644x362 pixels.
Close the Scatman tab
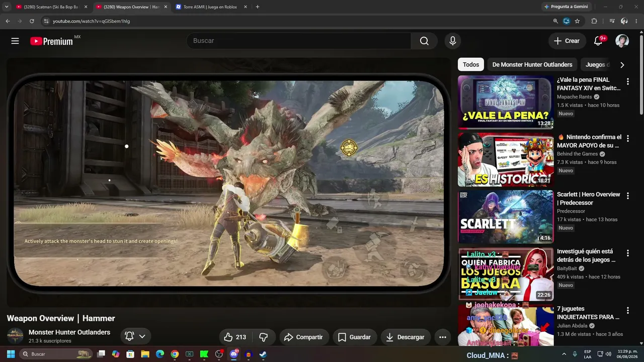(x=86, y=7)
